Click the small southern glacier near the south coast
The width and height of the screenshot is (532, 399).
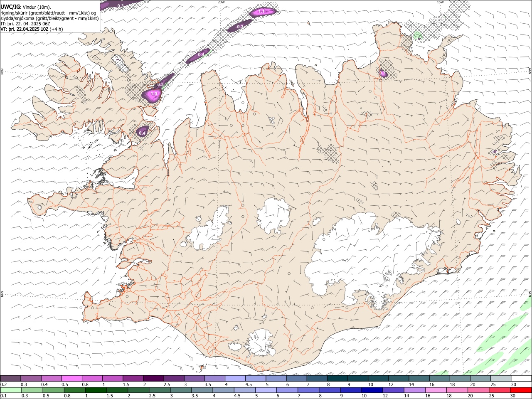point(261,343)
